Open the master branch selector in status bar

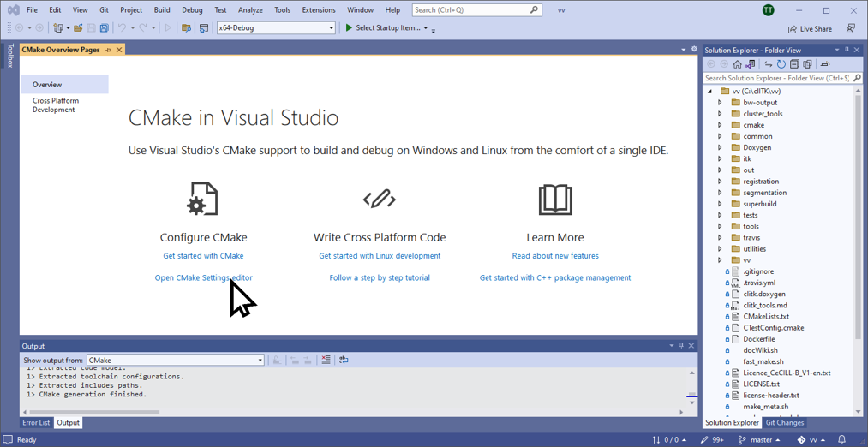point(758,440)
